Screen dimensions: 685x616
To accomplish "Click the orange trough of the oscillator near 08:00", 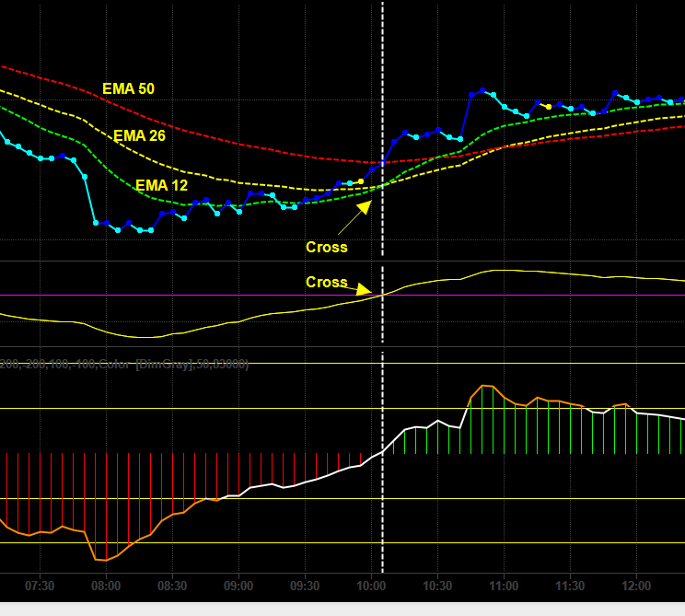I will (101, 560).
